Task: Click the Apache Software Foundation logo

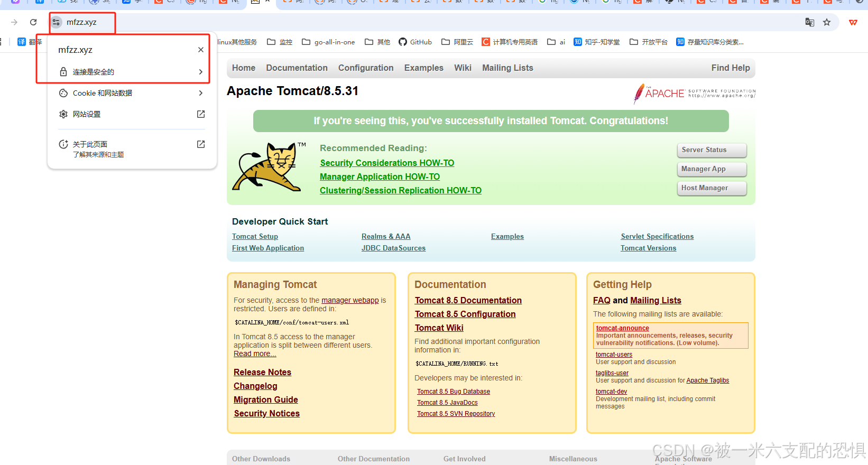Action: (x=695, y=94)
